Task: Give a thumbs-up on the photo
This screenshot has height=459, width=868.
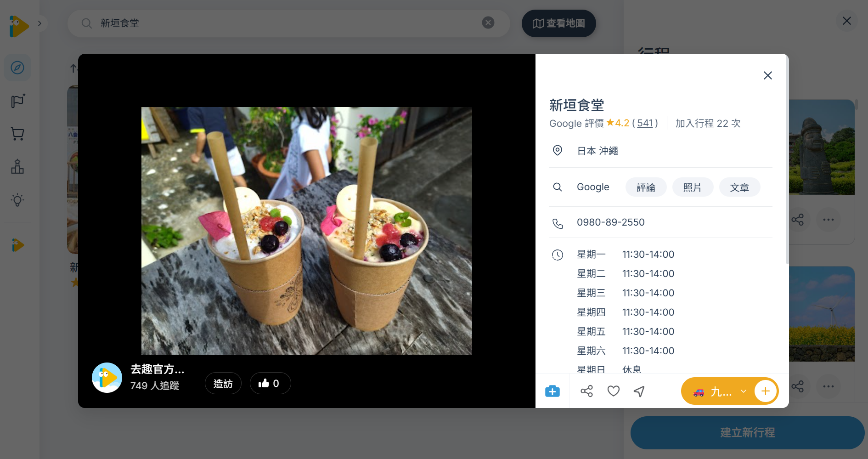Action: click(270, 383)
